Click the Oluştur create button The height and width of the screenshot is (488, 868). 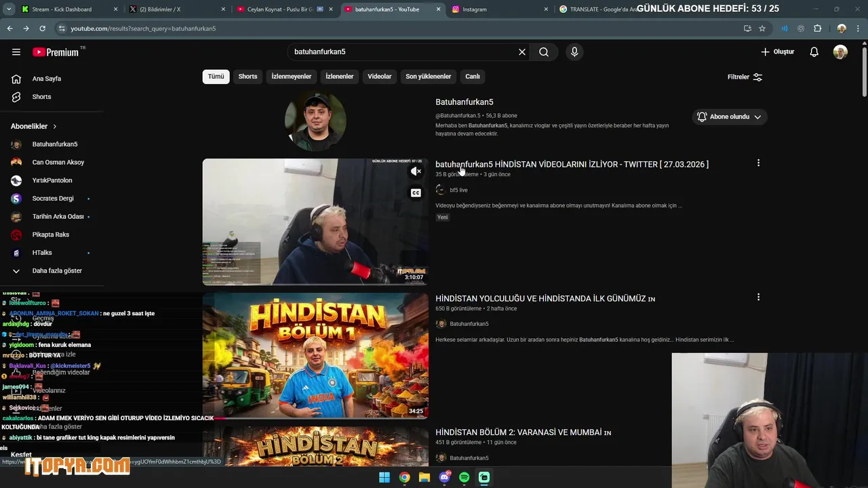click(x=778, y=52)
